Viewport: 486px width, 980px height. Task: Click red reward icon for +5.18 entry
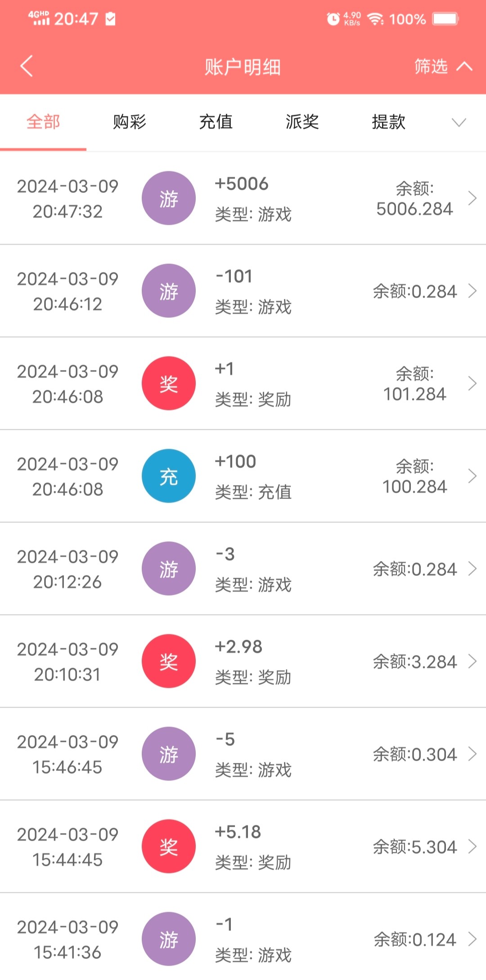169,846
